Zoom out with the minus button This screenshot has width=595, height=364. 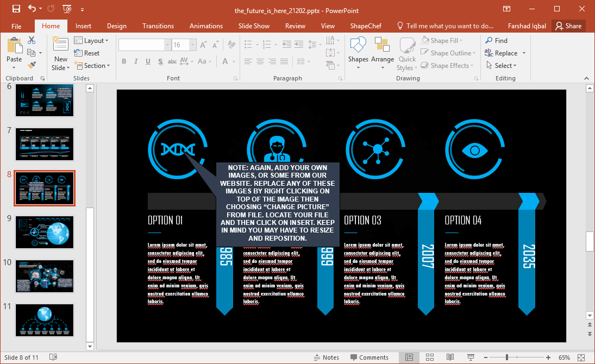click(x=486, y=357)
